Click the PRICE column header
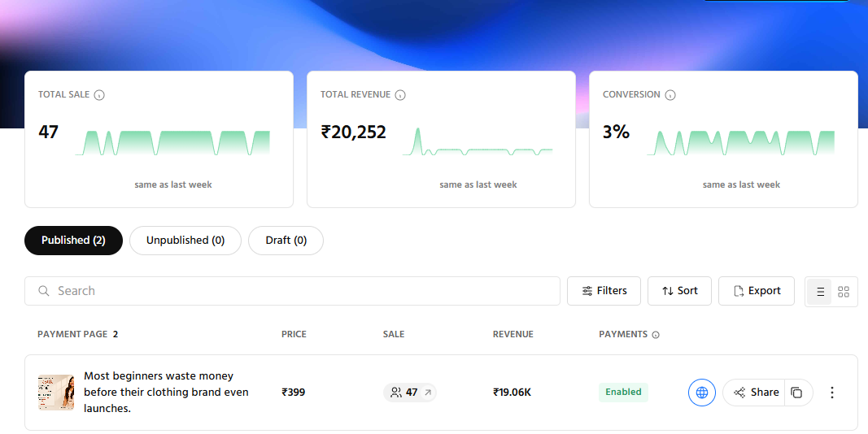The image size is (868, 434). tap(294, 335)
